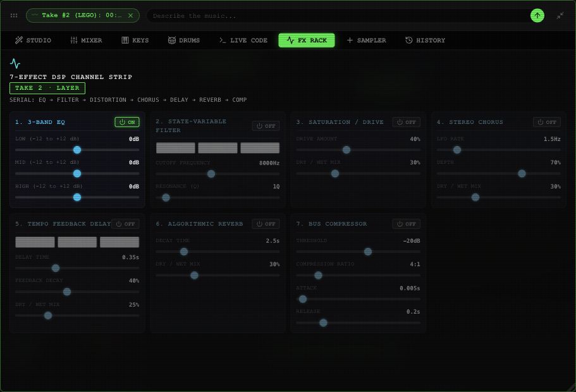Click the 0.005s attack value

point(410,288)
